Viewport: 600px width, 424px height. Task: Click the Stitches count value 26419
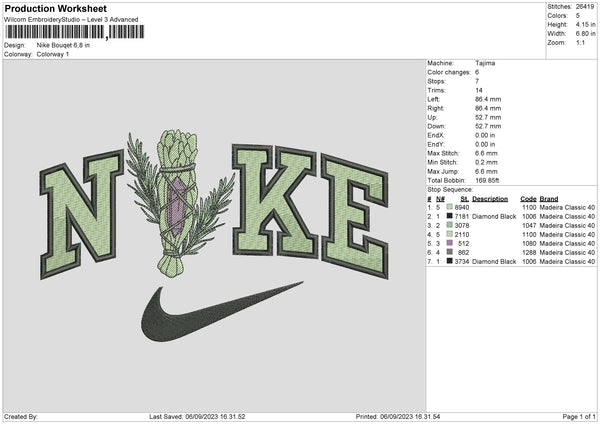[x=583, y=7]
